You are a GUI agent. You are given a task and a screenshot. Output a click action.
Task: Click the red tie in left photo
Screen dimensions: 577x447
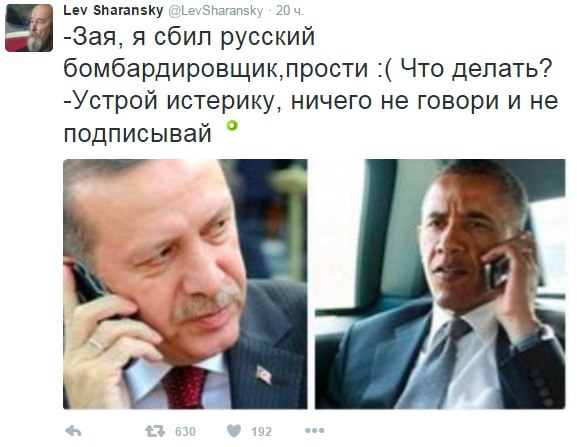point(185,387)
